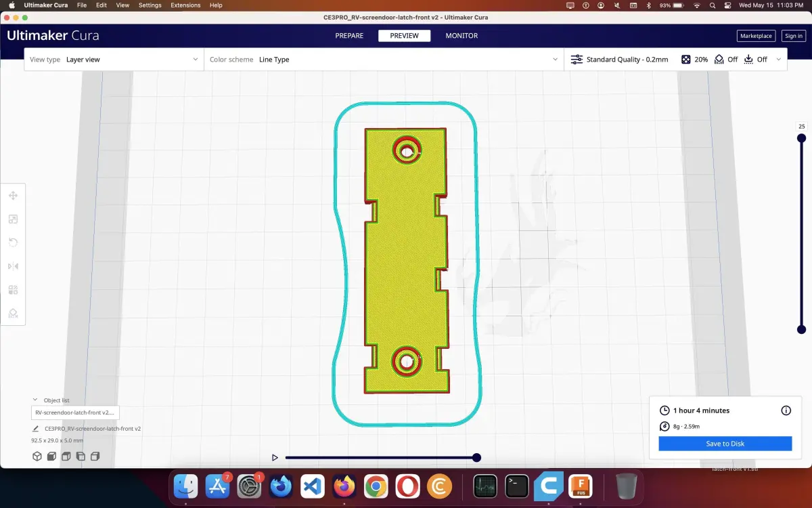Open the Edit menu
Viewport: 812px width, 508px height.
point(101,5)
